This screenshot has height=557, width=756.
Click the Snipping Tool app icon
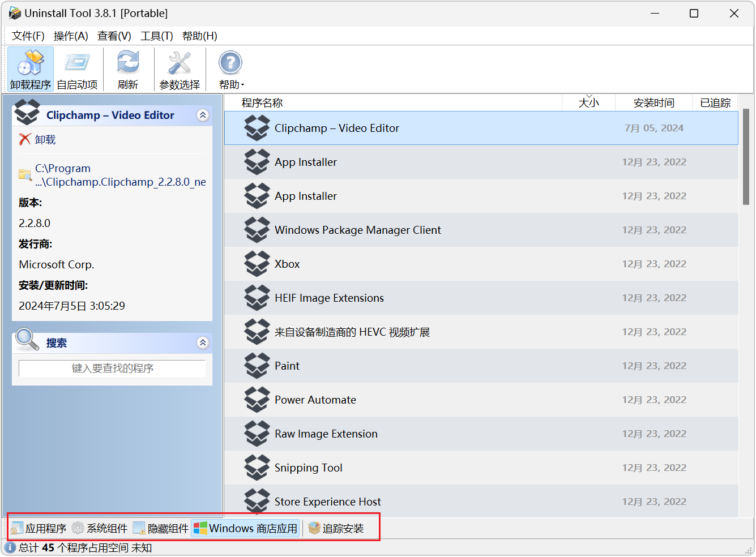coord(257,468)
